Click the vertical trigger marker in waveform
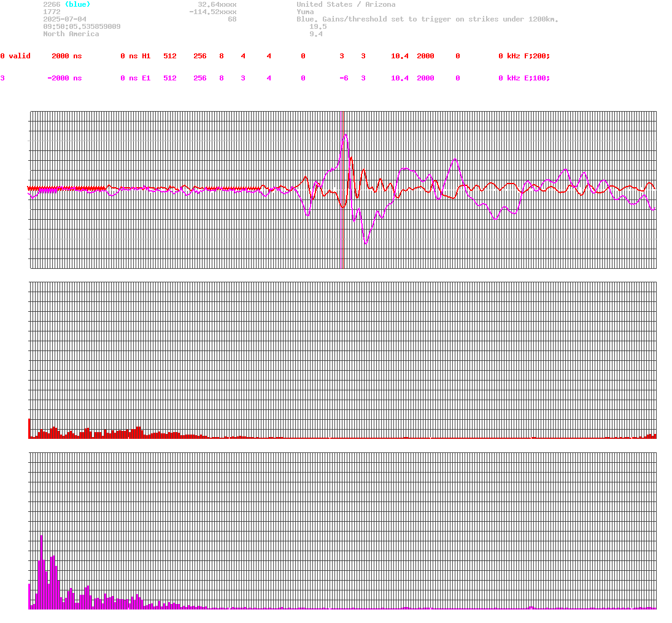This screenshot has height=623, width=672. point(342,190)
